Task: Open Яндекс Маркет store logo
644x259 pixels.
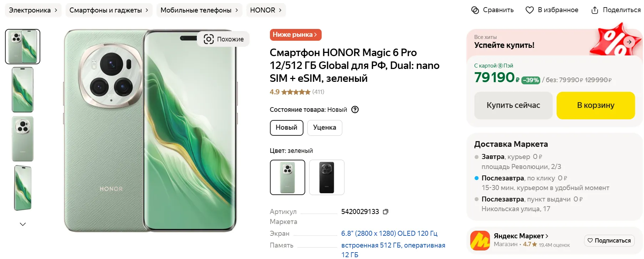Action: 480,240
